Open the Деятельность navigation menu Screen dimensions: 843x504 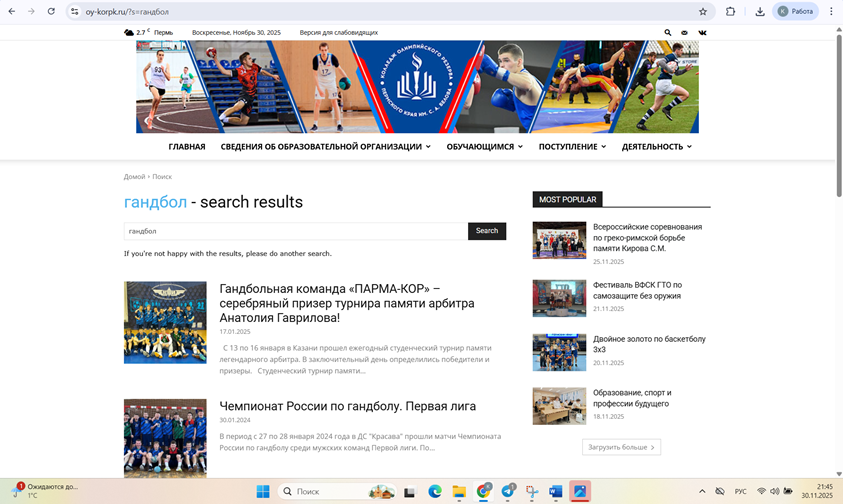click(656, 147)
